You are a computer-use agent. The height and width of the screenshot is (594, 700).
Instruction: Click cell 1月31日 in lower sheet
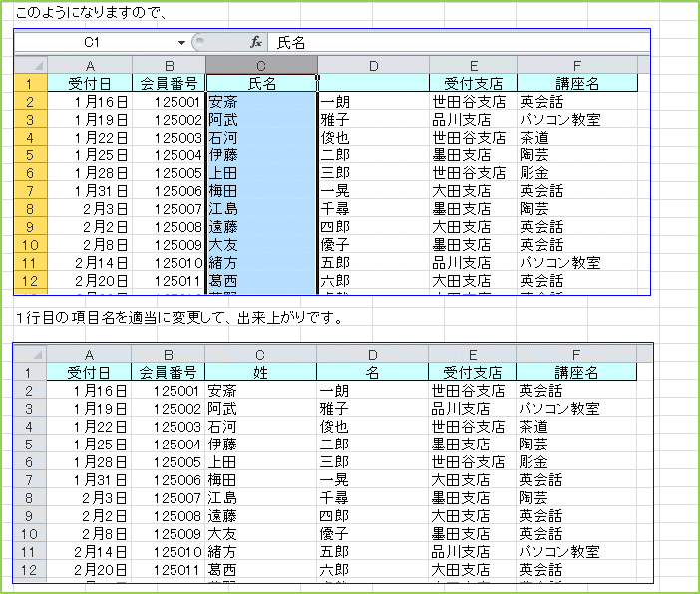coord(89,480)
